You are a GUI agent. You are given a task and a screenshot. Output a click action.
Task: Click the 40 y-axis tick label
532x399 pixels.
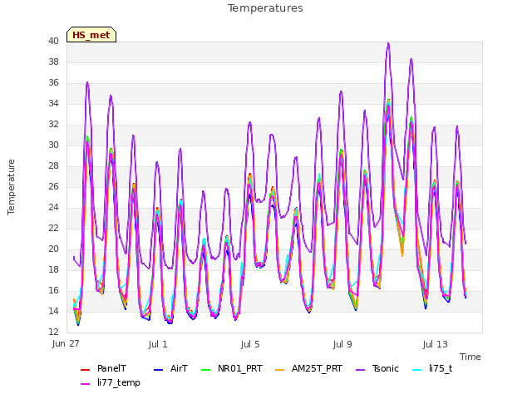point(53,41)
